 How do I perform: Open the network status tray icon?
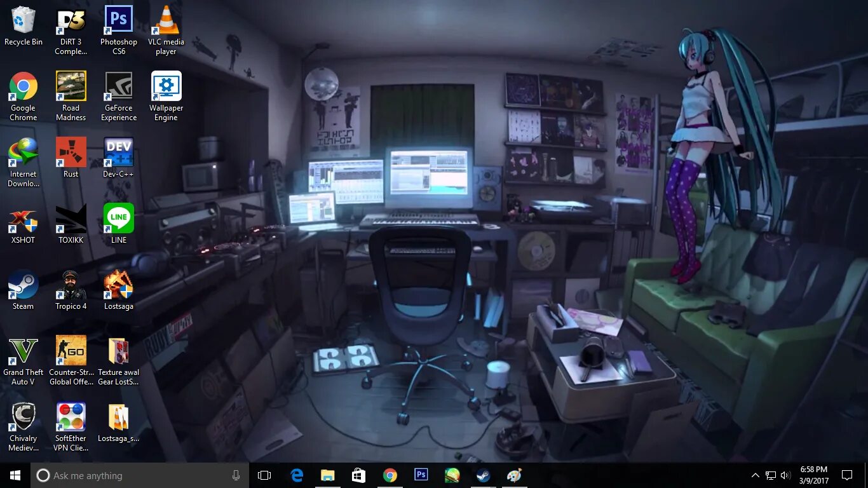click(771, 475)
